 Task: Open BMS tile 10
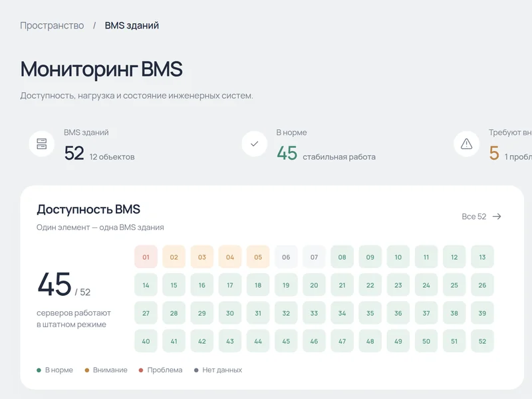click(x=398, y=257)
